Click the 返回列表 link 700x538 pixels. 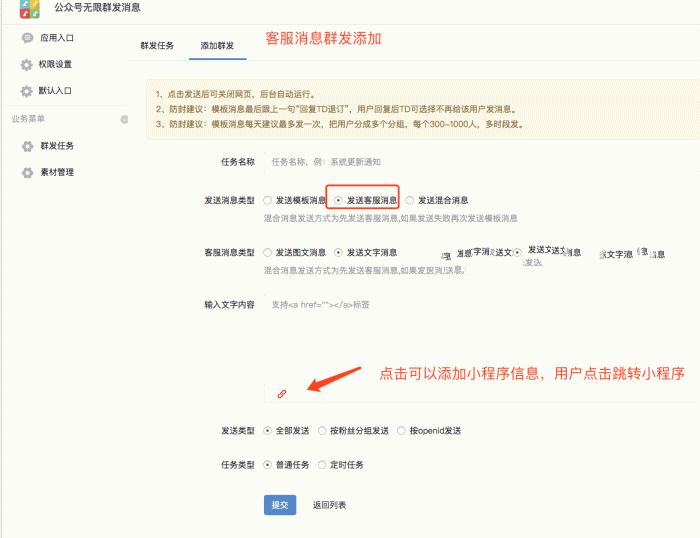click(x=329, y=505)
